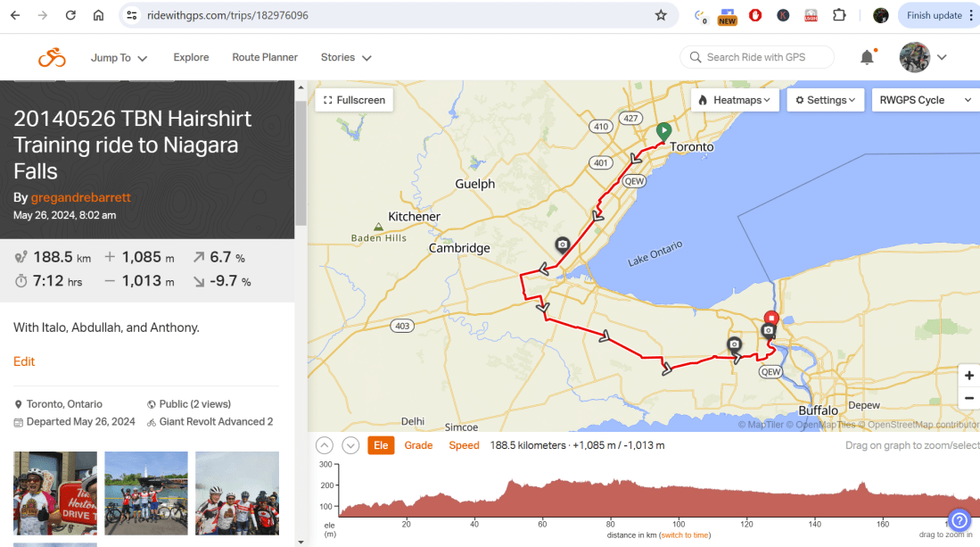Switch the graph to Ele view
The height and width of the screenshot is (547, 980).
click(381, 445)
